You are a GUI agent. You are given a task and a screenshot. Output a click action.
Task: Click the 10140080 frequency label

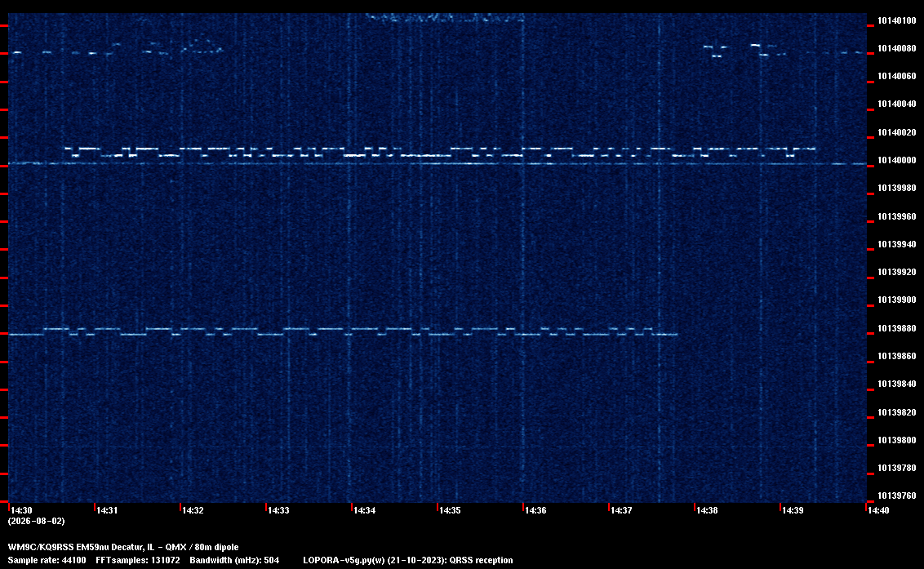(897, 48)
